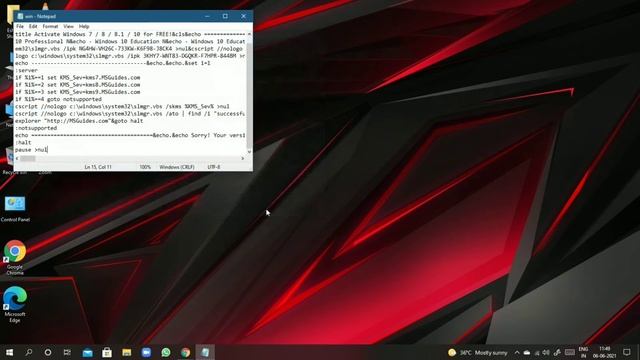Place cursor in line setting kms8.MSGuides.com
Image resolution: width=640 pixels, height=360 pixels.
[x=78, y=85]
